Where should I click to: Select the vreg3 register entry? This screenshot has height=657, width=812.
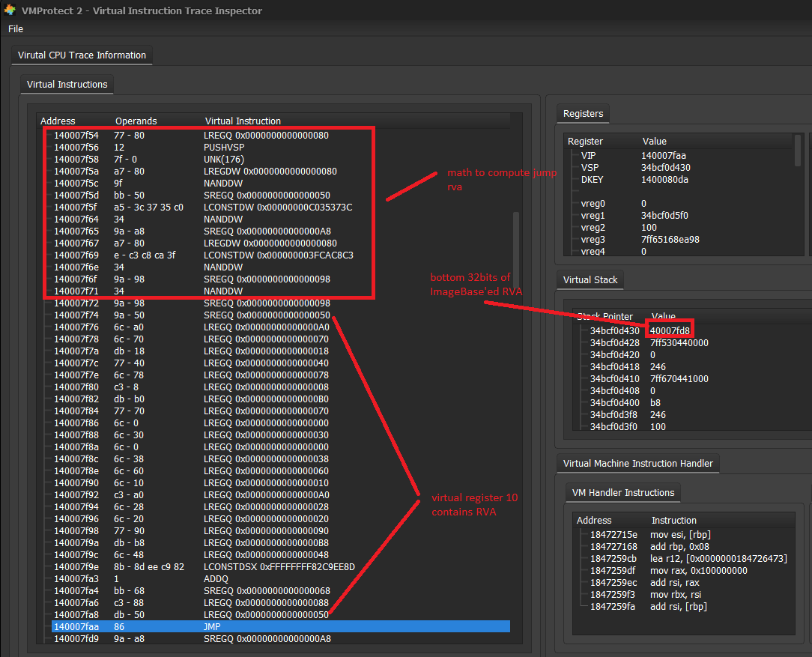[593, 239]
